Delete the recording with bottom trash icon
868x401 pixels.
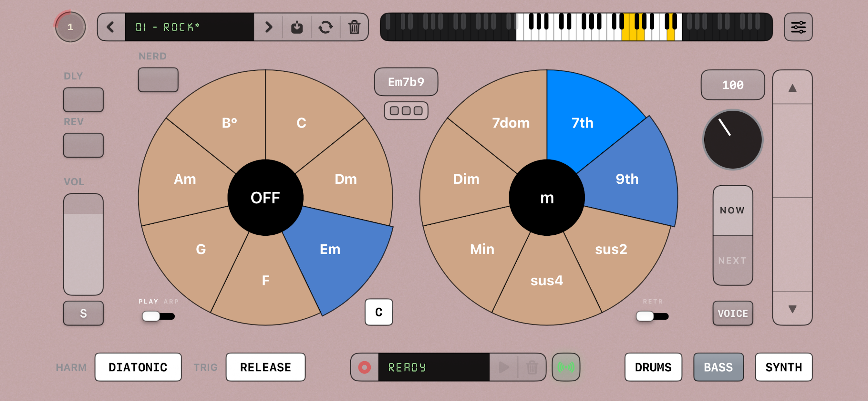click(x=532, y=367)
